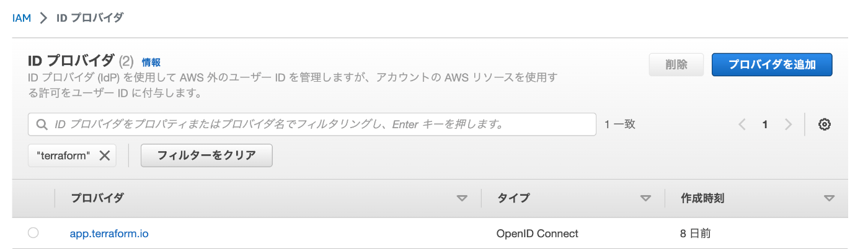
Task: Click フィルターをクリア button
Action: tap(206, 155)
